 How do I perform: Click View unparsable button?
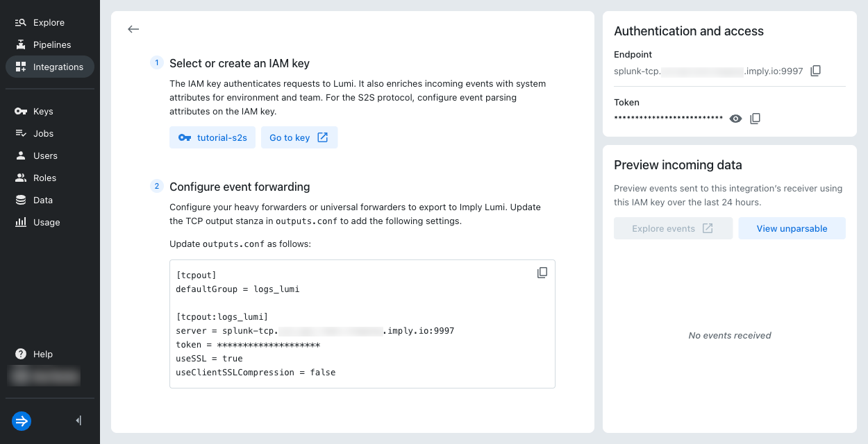(x=792, y=228)
